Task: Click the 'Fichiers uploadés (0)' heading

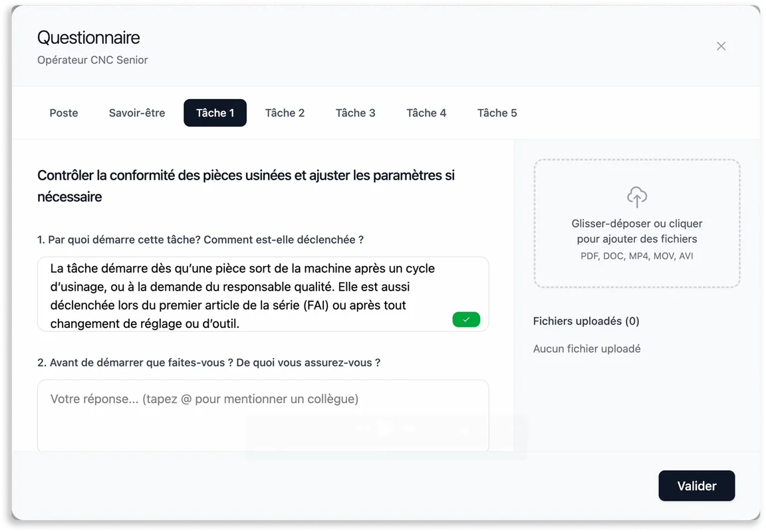Action: coord(586,321)
